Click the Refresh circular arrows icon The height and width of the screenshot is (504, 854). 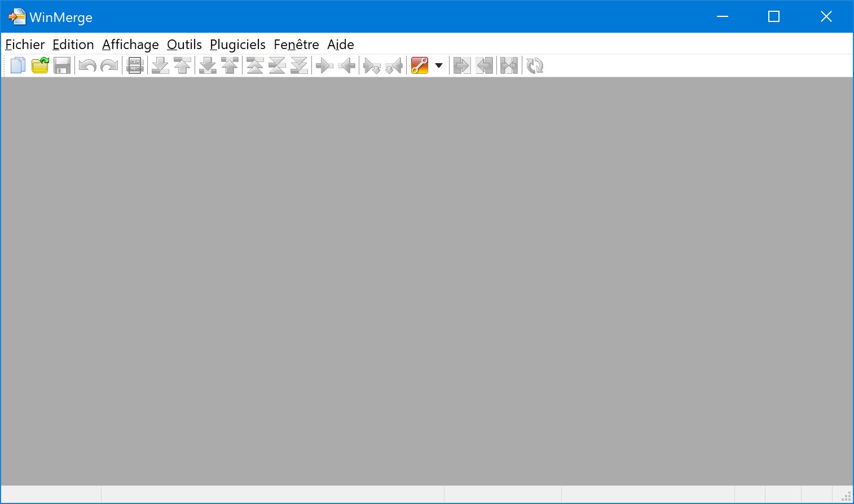coord(534,65)
